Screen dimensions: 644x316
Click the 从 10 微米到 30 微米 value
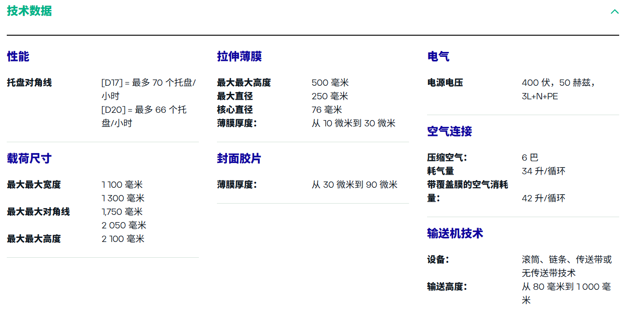click(353, 123)
